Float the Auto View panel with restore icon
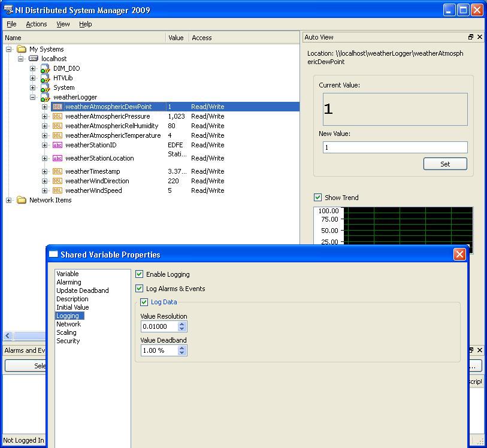This screenshot has height=448, width=487. pyautogui.click(x=471, y=37)
